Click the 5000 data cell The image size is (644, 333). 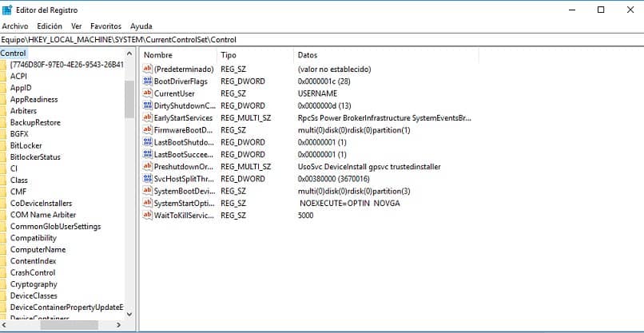305,215
